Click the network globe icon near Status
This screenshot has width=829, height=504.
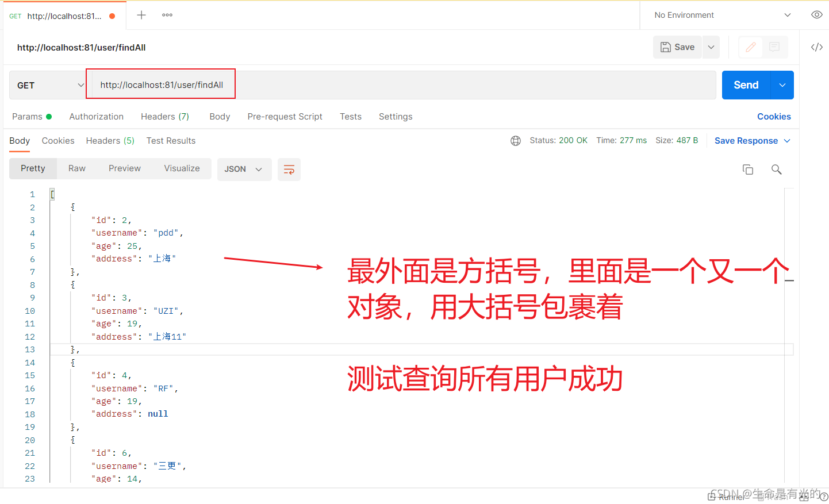pyautogui.click(x=516, y=141)
